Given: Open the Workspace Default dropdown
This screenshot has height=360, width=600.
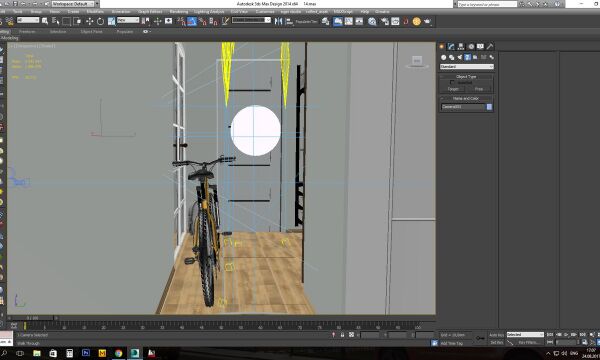Looking at the screenshot, I should tap(73, 4).
